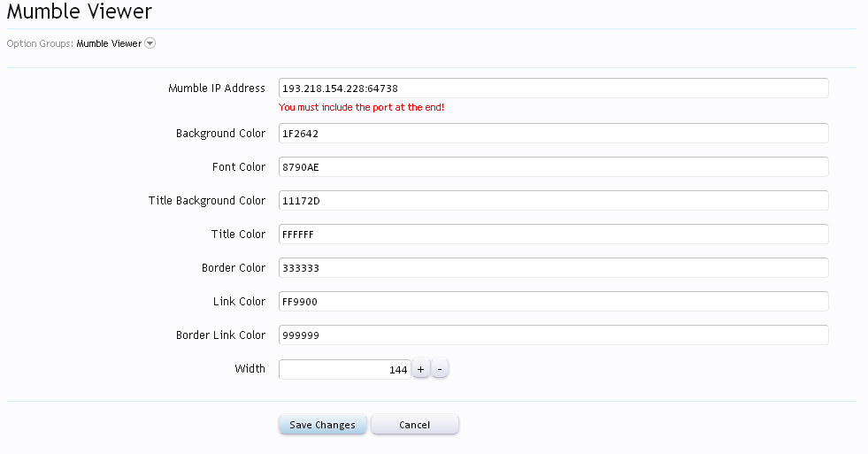Click the red port warning text

click(x=361, y=107)
